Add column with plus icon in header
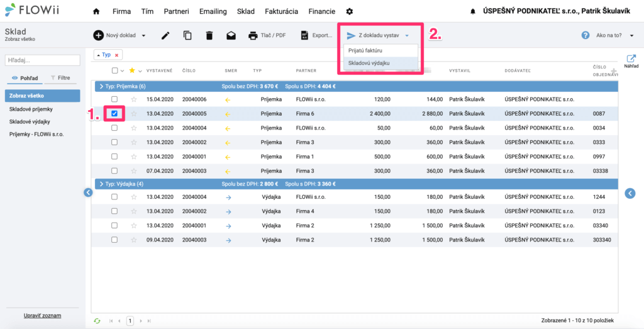The height and width of the screenshot is (329, 644). [614, 71]
